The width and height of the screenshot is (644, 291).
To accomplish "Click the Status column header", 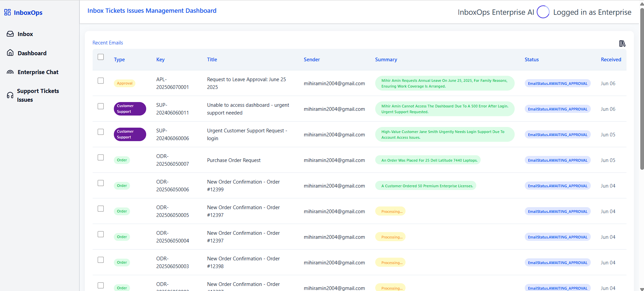I will (532, 60).
